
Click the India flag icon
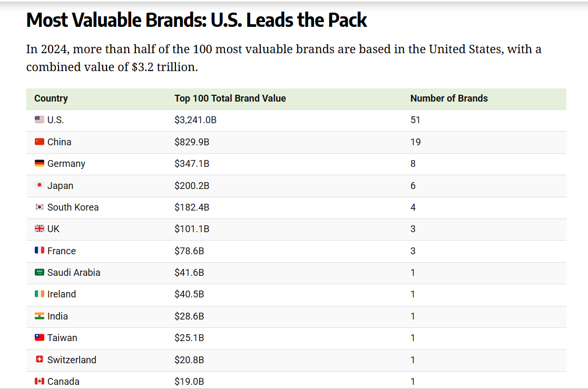click(40, 316)
